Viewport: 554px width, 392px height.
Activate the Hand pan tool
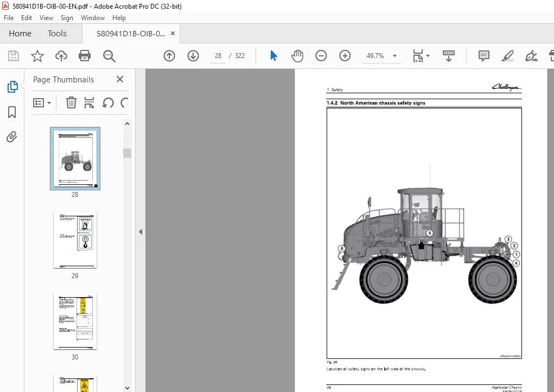[x=297, y=56]
